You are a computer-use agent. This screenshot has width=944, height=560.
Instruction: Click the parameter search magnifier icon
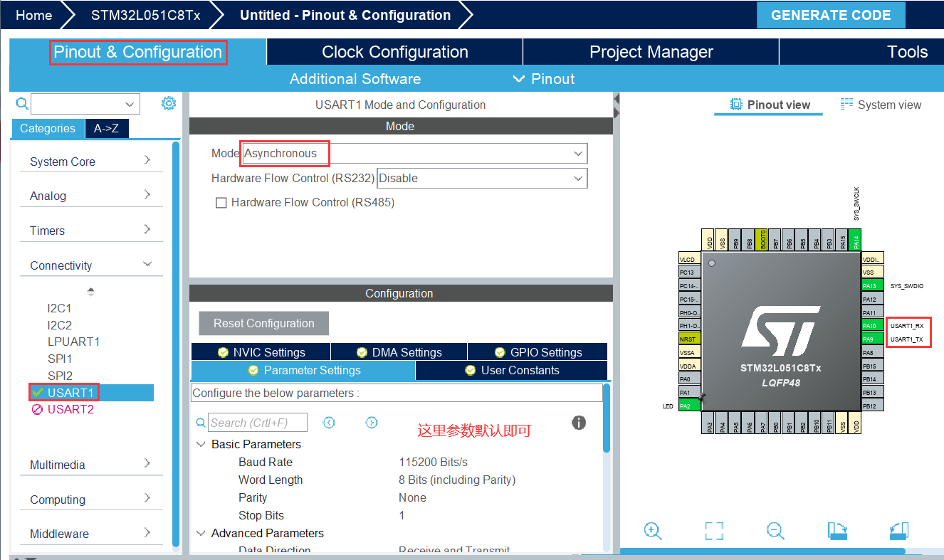[x=201, y=423]
